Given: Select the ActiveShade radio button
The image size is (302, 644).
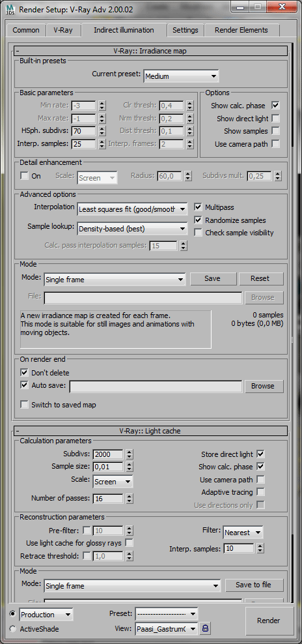Looking at the screenshot, I should pos(13,629).
